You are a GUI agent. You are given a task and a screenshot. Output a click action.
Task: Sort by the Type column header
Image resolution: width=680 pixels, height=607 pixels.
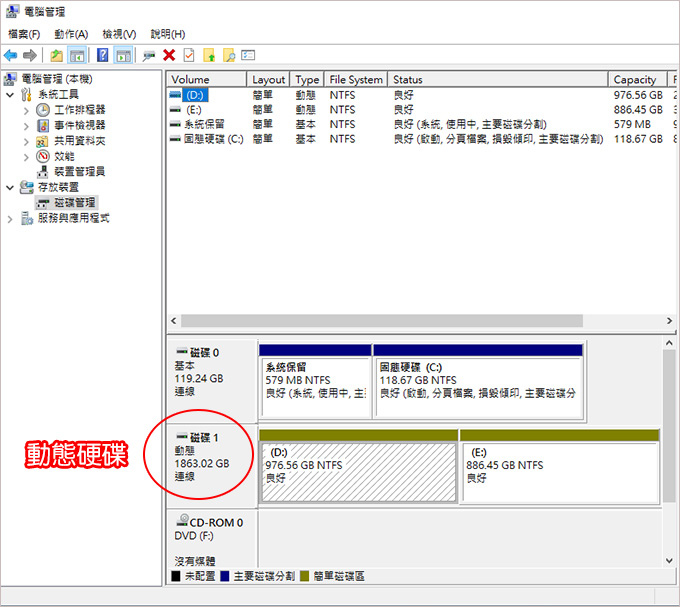click(x=307, y=79)
